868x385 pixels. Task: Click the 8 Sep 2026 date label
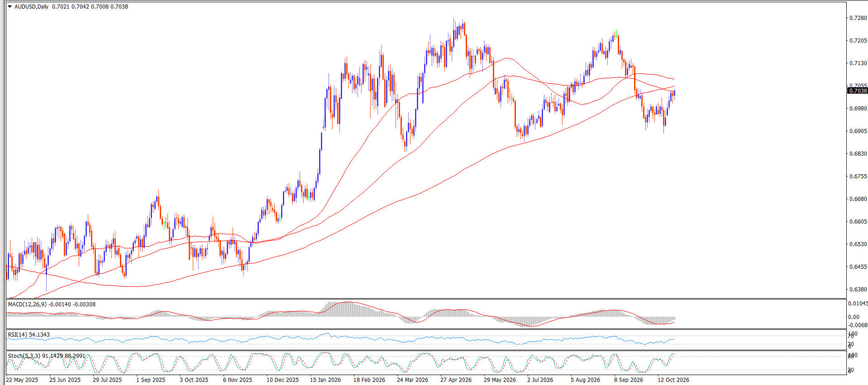click(x=629, y=380)
